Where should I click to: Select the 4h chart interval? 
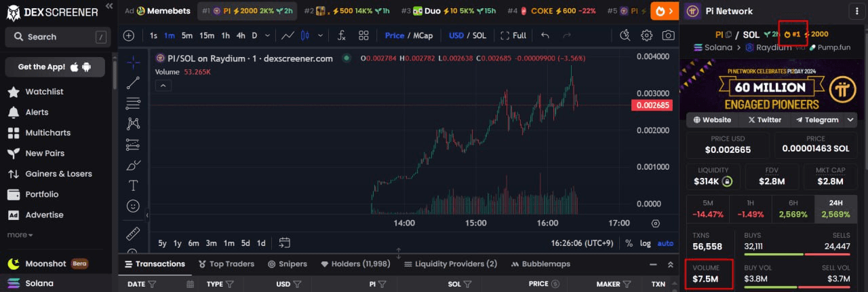pos(241,35)
